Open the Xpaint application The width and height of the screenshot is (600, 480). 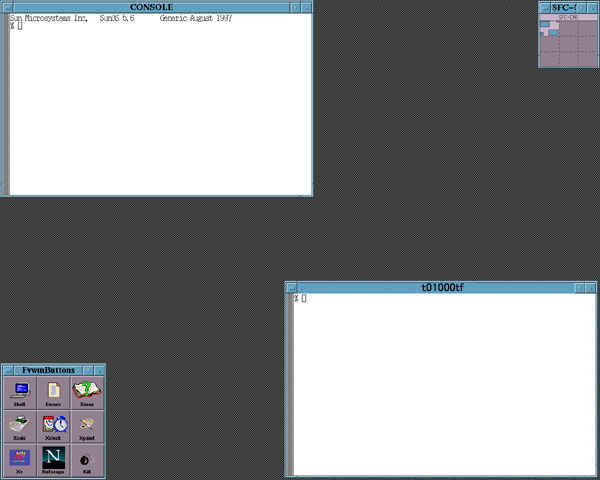tap(87, 427)
